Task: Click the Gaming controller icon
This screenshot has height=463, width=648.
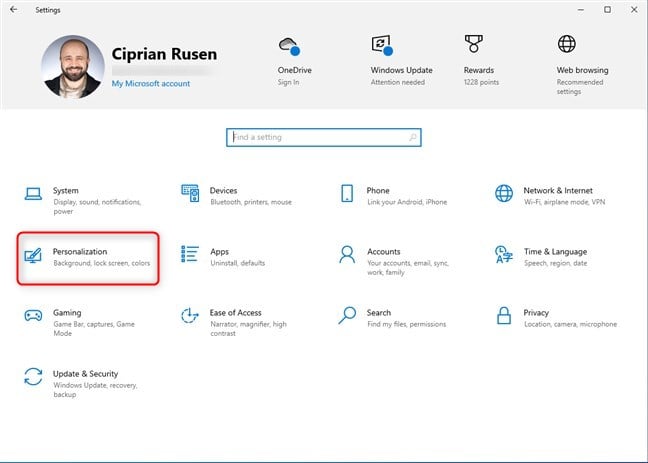Action: click(x=33, y=316)
